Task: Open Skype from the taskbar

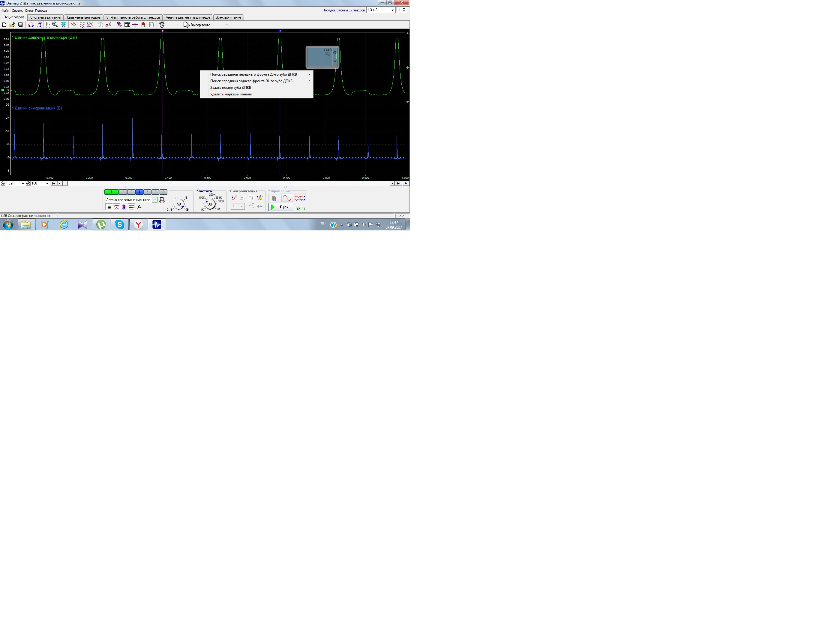Action: 120,225
